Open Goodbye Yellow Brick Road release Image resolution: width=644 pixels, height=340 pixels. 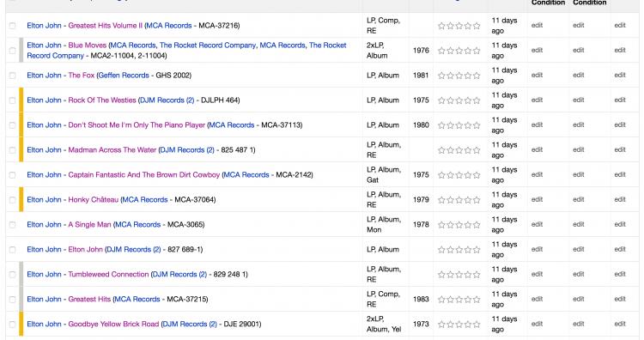click(x=113, y=324)
